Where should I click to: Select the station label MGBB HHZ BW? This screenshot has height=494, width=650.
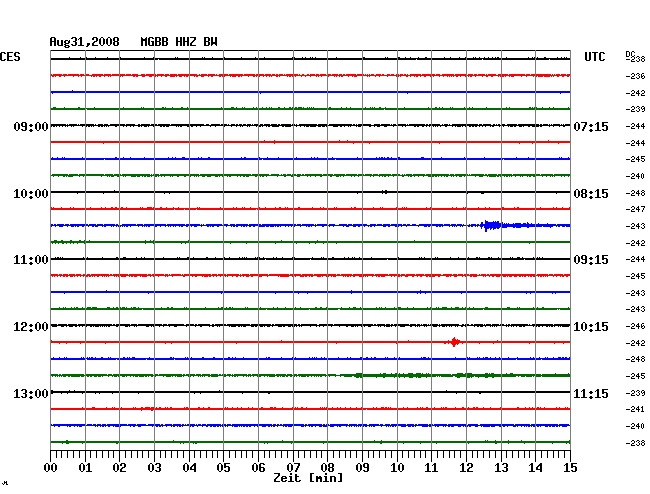click(x=179, y=42)
